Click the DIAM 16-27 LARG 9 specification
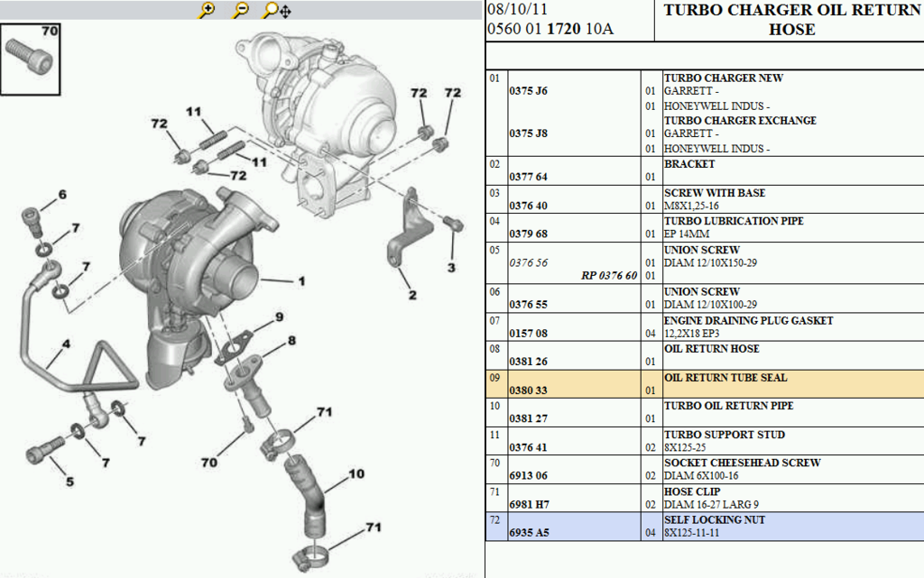Screen dimensions: 924x578 [711, 504]
